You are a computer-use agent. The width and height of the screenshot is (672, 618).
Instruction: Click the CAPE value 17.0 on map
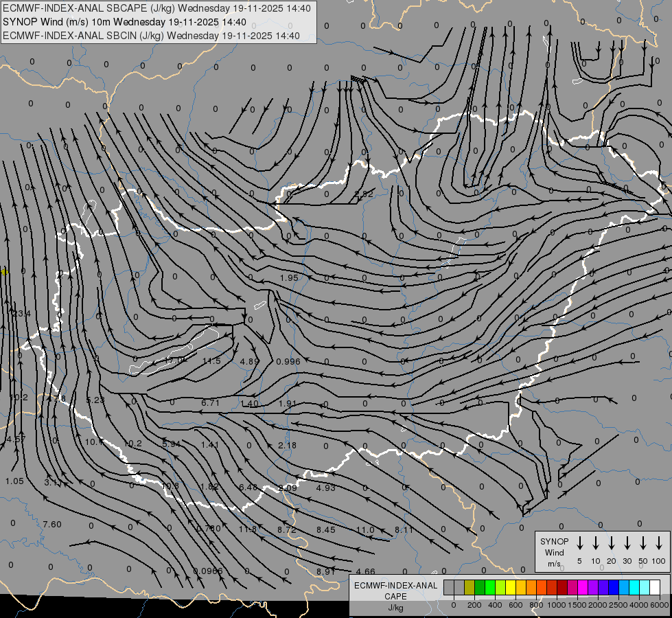click(174, 360)
